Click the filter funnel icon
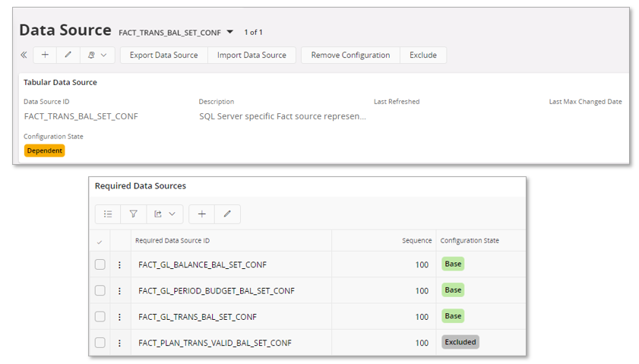639x364 pixels. pos(133,214)
